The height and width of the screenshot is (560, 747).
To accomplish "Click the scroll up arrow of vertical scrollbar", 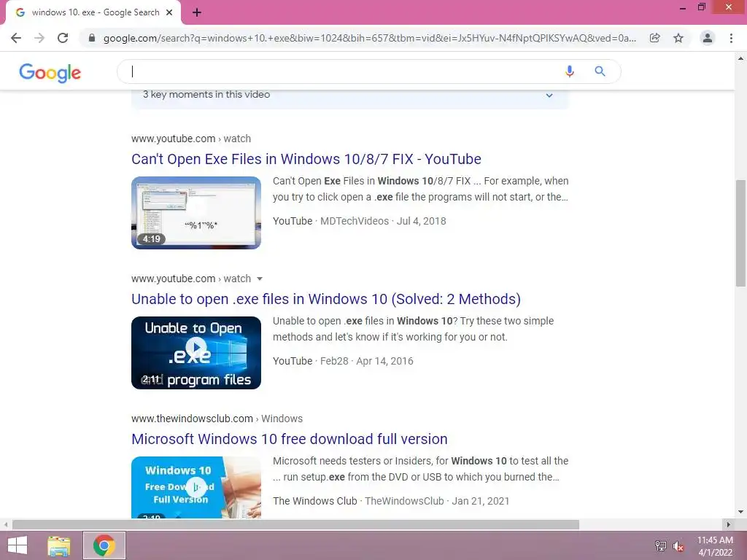I will click(x=741, y=58).
